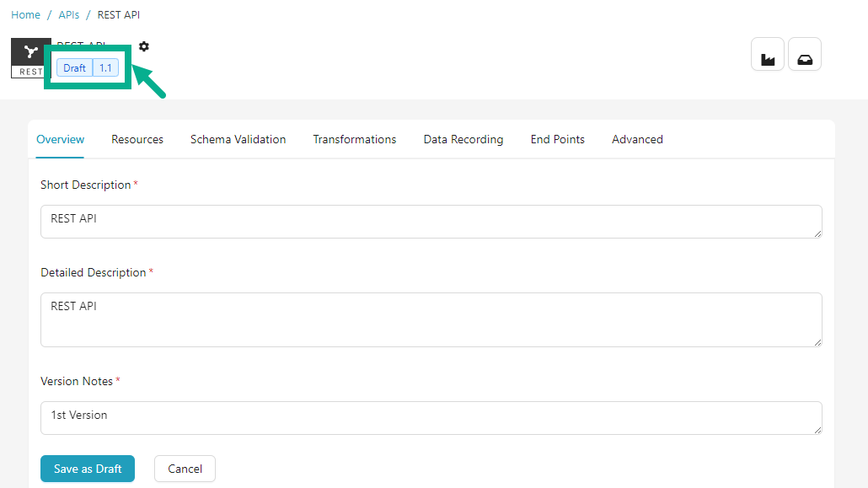The height and width of the screenshot is (488, 868).
Task: Click the Cancel button
Action: (185, 469)
